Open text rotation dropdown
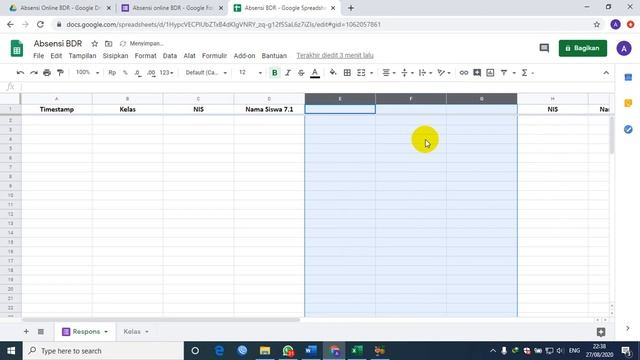This screenshot has height=360, width=640. (x=444, y=73)
